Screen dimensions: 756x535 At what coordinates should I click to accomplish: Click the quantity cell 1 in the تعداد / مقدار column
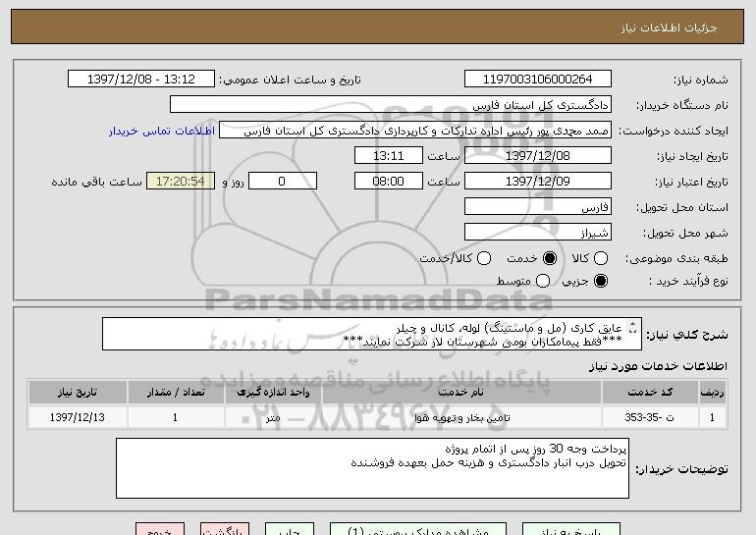click(176, 417)
